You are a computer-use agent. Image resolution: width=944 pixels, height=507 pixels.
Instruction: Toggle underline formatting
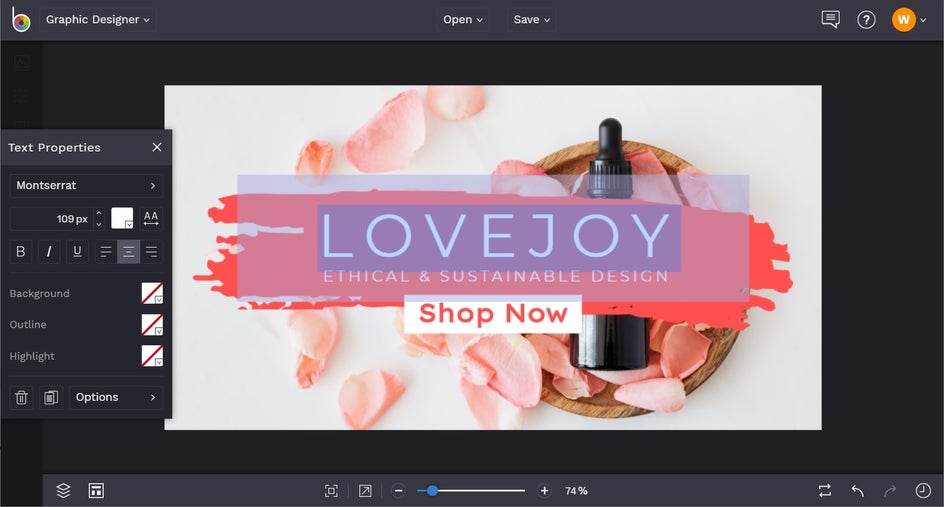[77, 252]
